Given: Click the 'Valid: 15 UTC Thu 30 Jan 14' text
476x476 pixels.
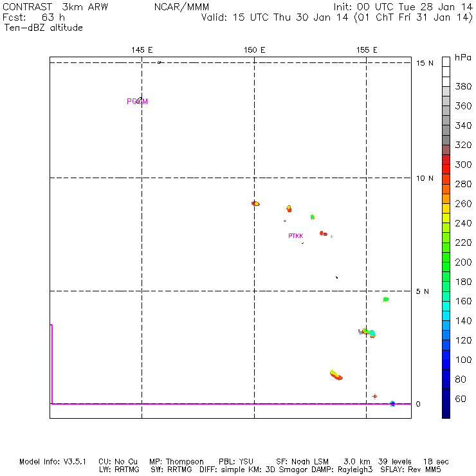Looking at the screenshot, I should pos(275,17).
